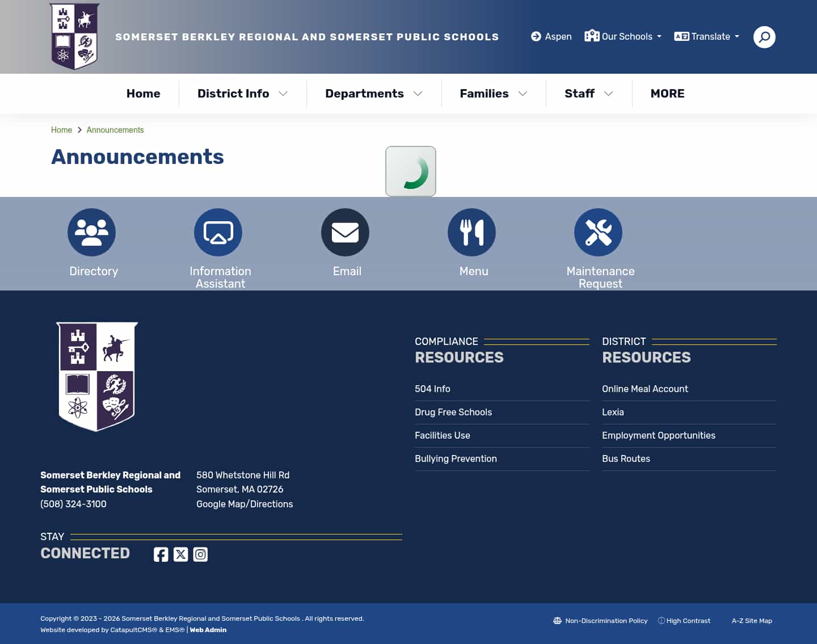
Task: Open the search magnifier icon
Action: (x=764, y=37)
